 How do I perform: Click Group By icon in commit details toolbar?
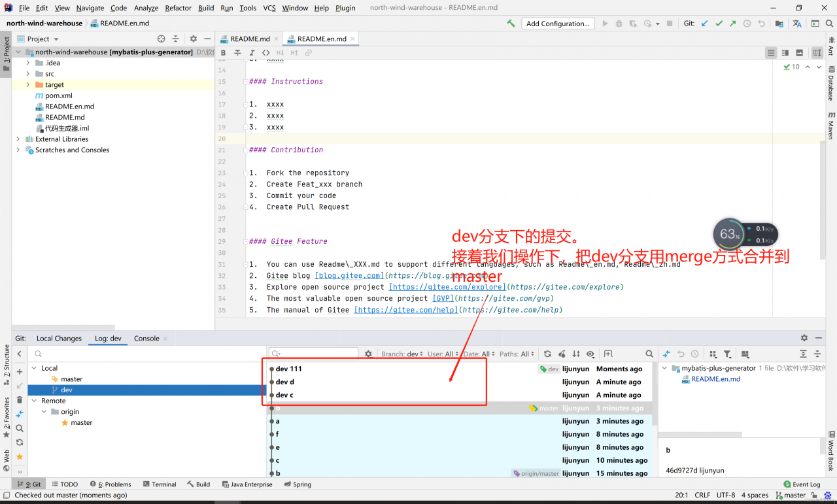713,354
